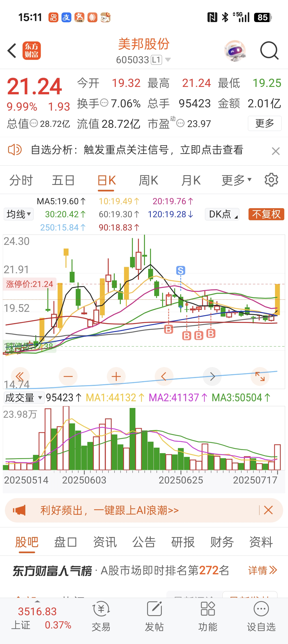Tap the AI robot assistant icon
The height and width of the screenshot is (644, 288).
click(235, 51)
